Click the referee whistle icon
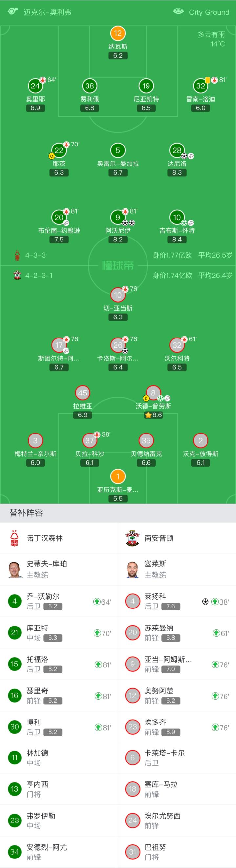This screenshot has height=868, width=236. [12, 11]
